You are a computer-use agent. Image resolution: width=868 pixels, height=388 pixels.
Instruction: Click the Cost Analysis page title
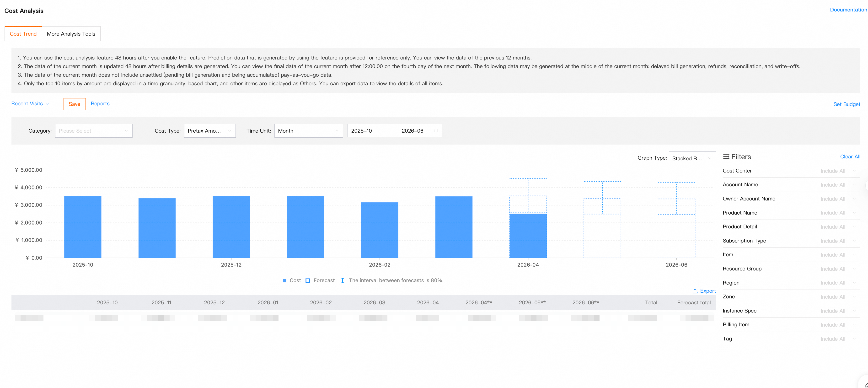point(24,11)
